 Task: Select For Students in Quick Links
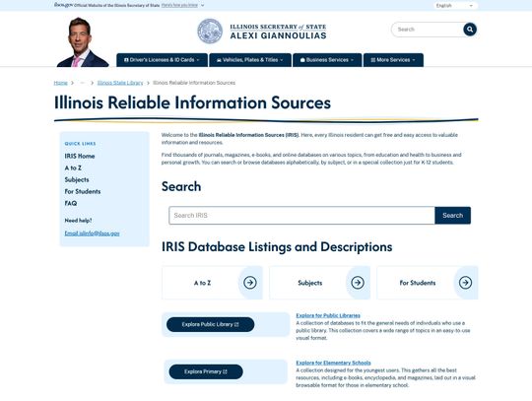(83, 192)
